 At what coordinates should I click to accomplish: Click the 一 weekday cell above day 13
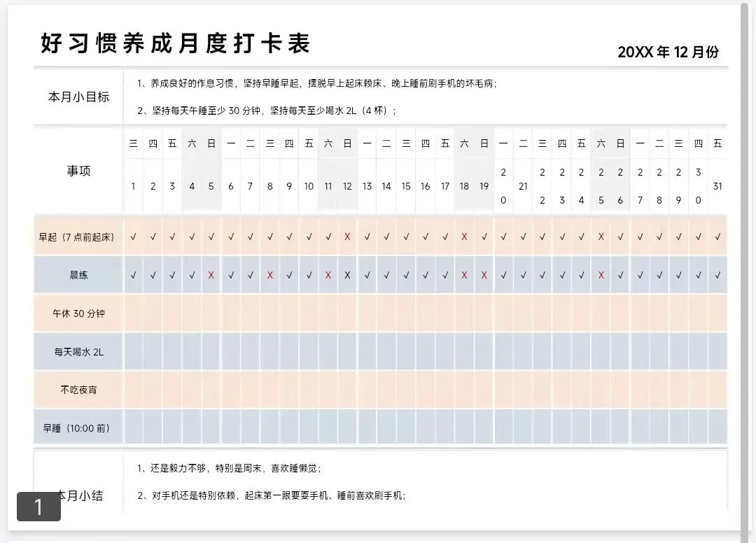coord(367,143)
